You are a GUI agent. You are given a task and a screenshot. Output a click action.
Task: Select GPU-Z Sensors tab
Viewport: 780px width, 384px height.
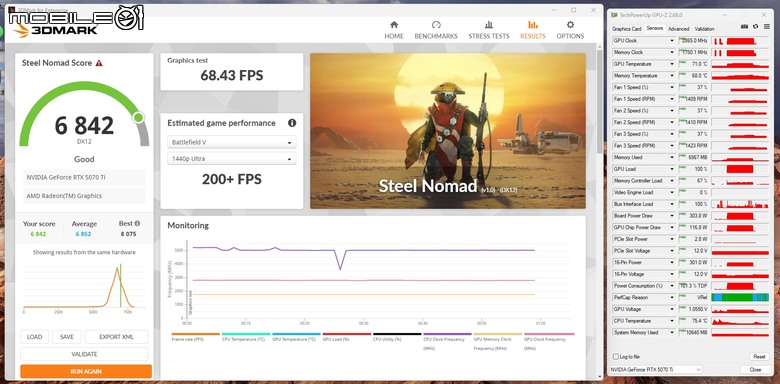coord(655,28)
